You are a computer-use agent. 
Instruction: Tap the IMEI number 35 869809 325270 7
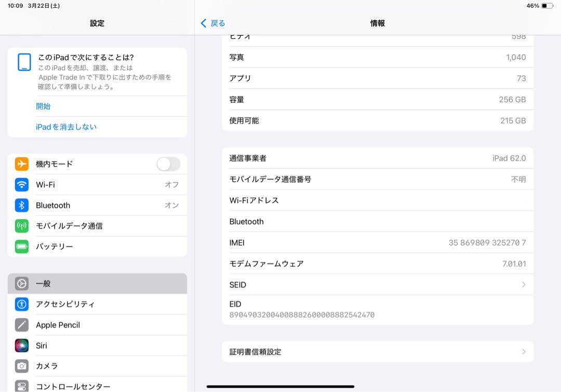point(487,243)
